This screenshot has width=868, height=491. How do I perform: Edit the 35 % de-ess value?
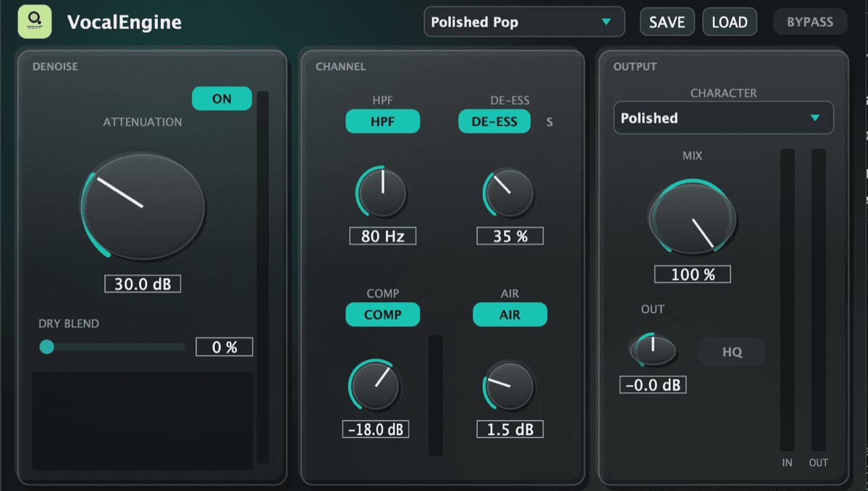[510, 236]
